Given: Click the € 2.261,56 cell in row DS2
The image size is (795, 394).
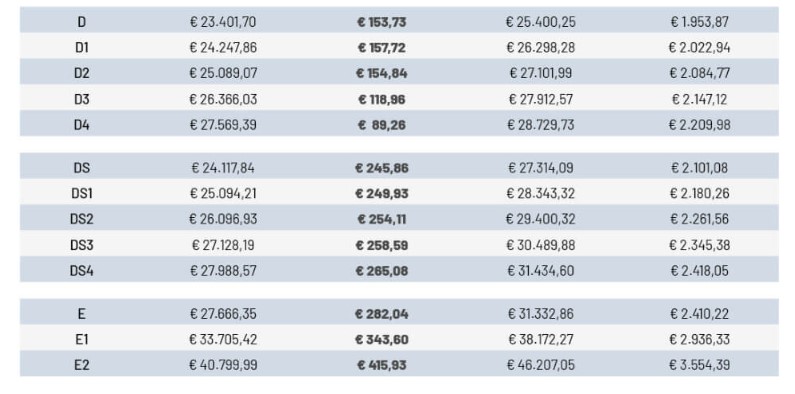Looking at the screenshot, I should click(700, 219).
